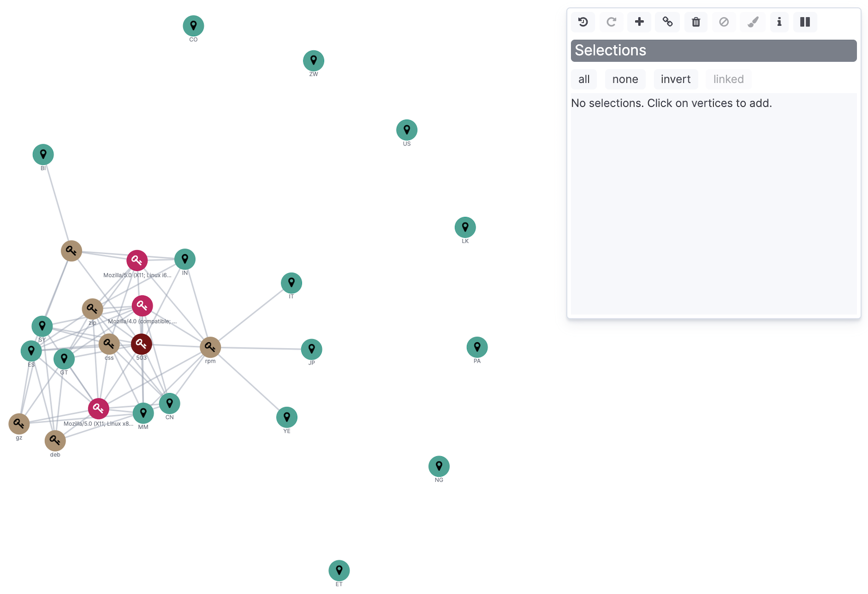Click the ZW country pin vertex
The width and height of the screenshot is (868, 594).
coord(313,60)
